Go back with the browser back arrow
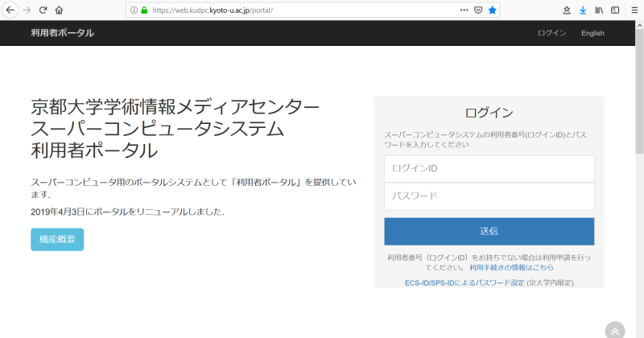 point(10,10)
